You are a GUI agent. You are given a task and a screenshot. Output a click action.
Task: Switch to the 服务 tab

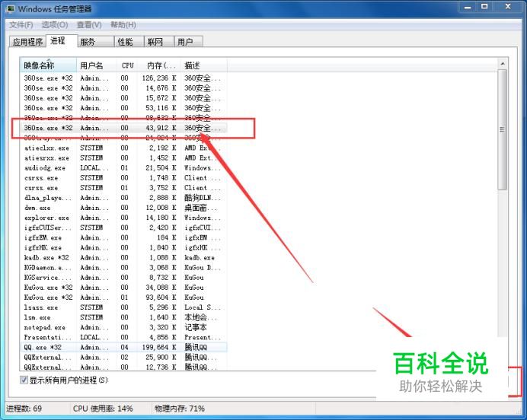click(x=88, y=42)
